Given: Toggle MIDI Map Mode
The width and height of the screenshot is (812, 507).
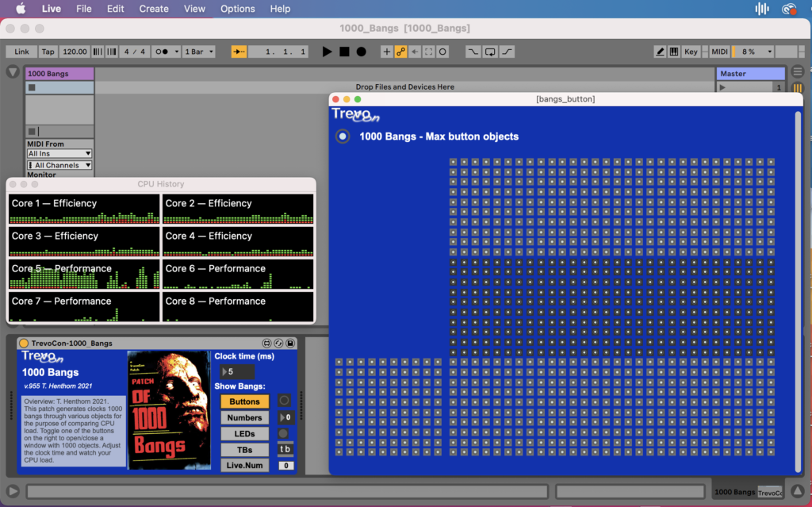Looking at the screenshot, I should 719,52.
